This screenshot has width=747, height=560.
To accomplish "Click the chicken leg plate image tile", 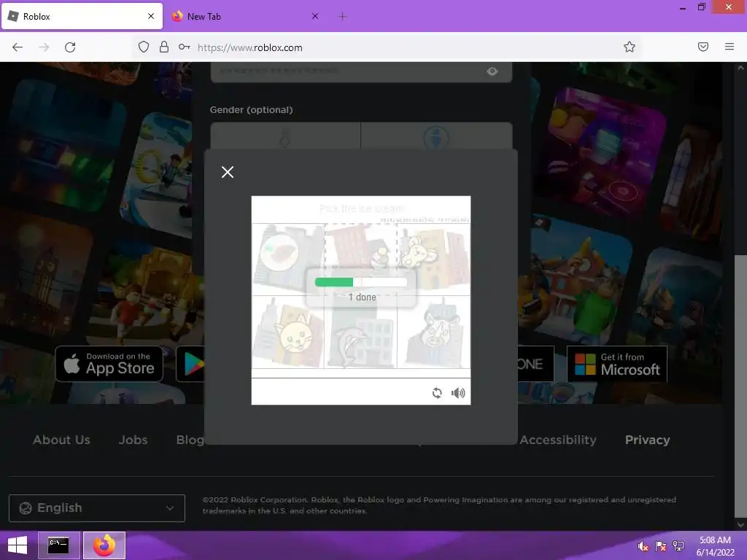I will (x=287, y=259).
